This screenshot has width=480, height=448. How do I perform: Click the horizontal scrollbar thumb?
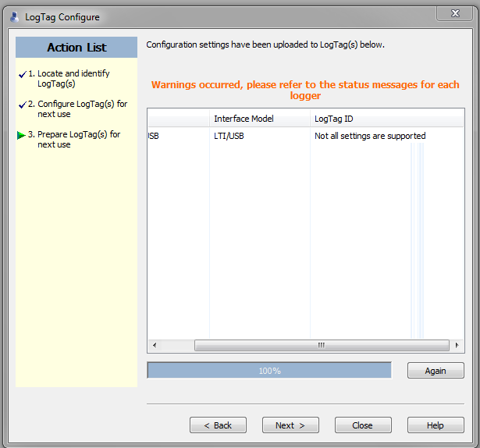pyautogui.click(x=321, y=345)
